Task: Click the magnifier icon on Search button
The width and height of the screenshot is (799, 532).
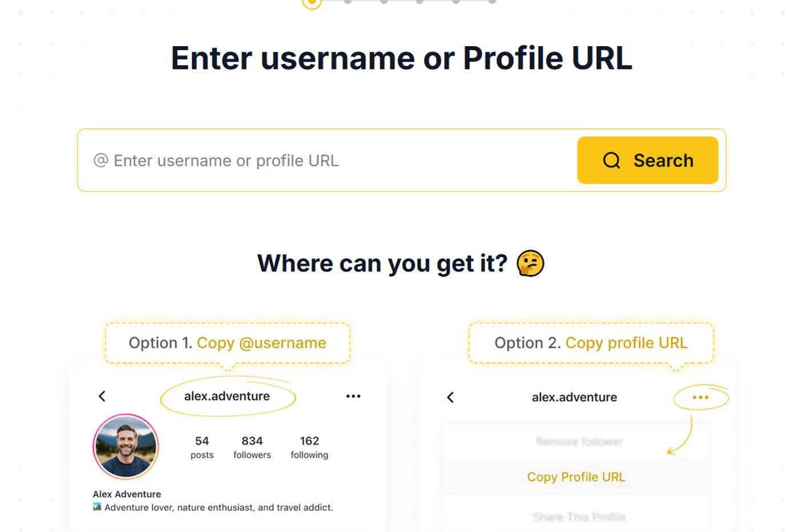Action: pyautogui.click(x=611, y=160)
